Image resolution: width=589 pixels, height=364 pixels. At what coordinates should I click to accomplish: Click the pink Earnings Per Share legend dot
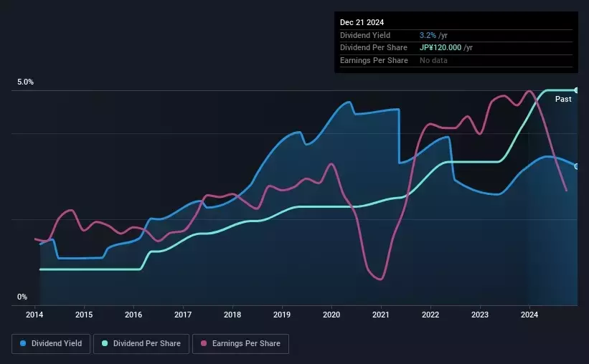204,343
